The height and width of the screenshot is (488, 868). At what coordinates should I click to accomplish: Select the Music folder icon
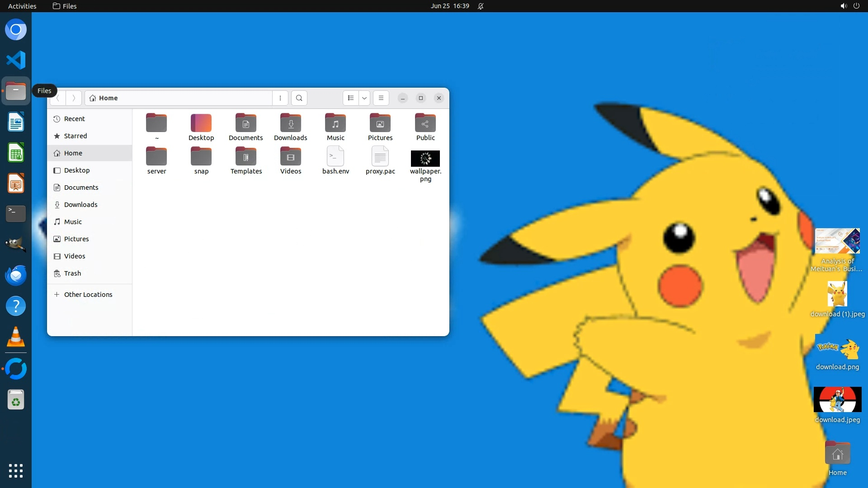click(335, 123)
